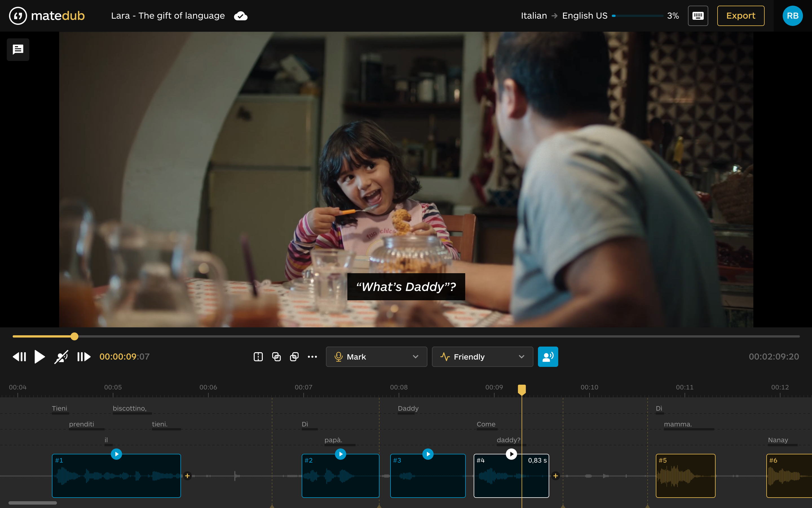Play segment #4 audio
This screenshot has width=812, height=508.
coord(511,454)
